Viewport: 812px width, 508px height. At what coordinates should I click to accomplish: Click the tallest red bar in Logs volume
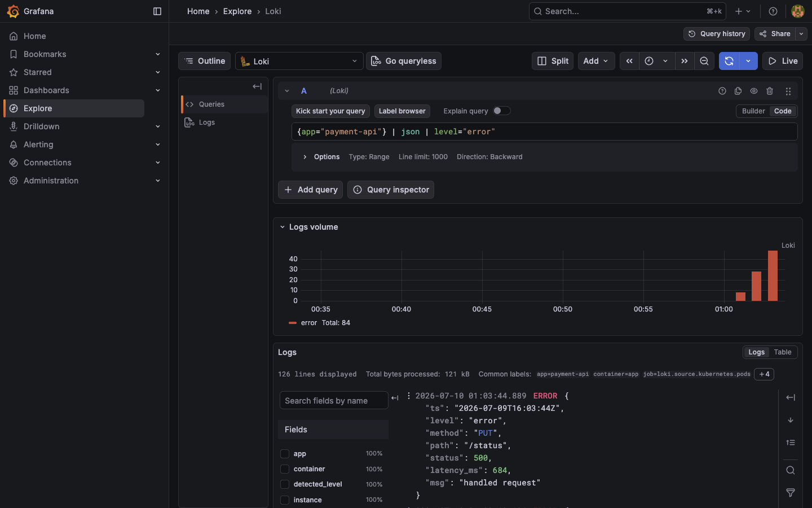click(x=773, y=276)
